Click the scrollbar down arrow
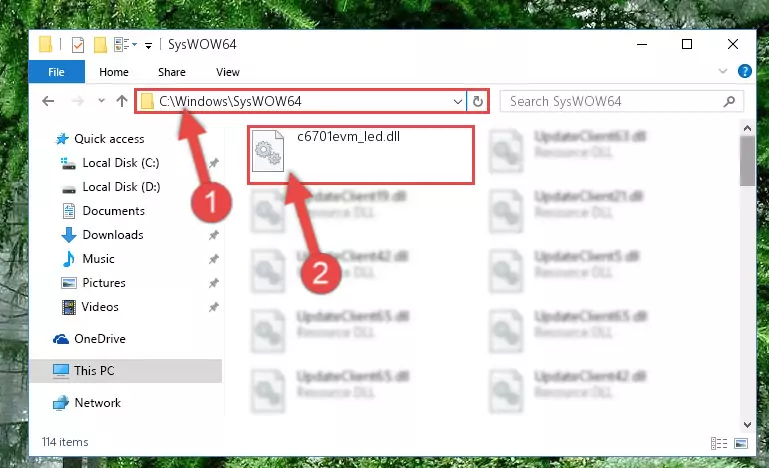 coord(747,425)
